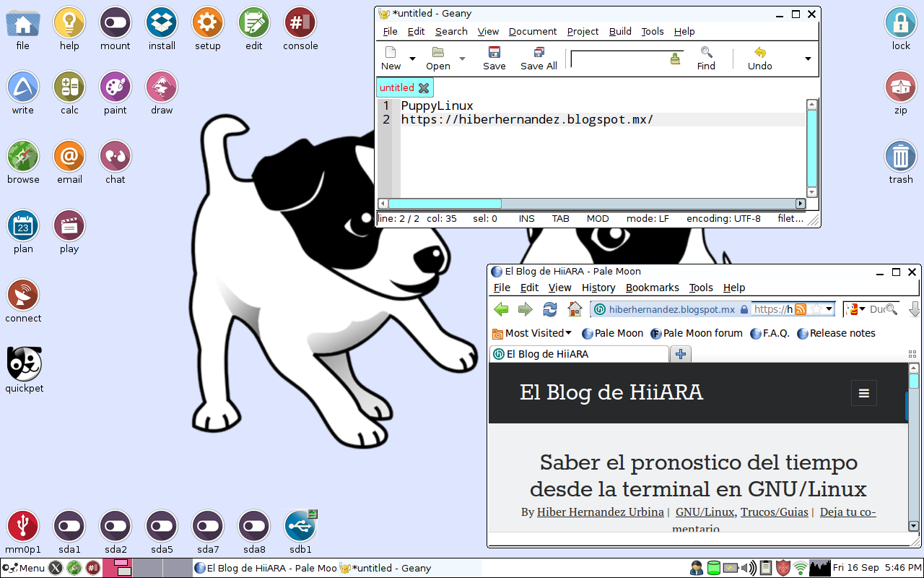Open the article titled Saber el pronostico del tiempo
924x578 pixels.
click(698, 475)
